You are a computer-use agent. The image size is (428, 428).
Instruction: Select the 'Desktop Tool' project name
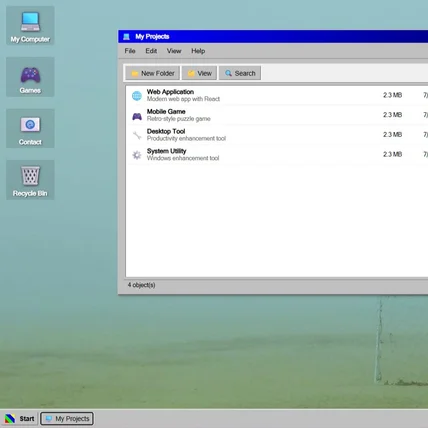(166, 131)
